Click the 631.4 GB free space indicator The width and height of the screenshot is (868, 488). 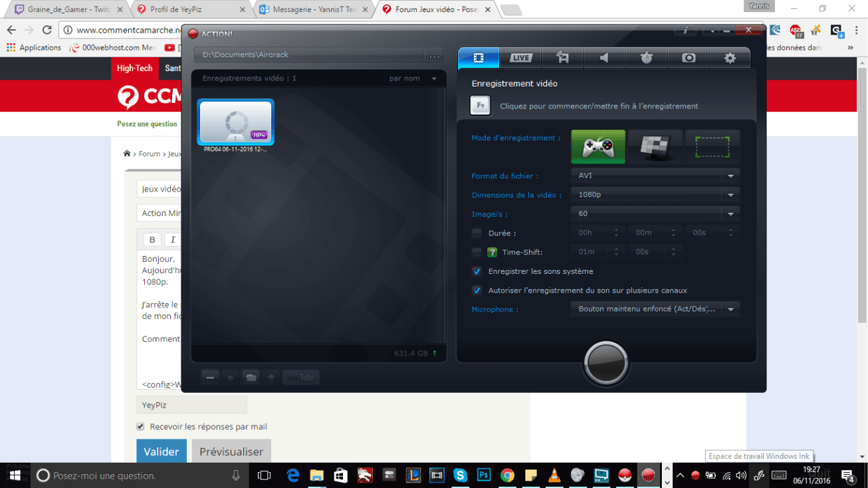(x=415, y=353)
